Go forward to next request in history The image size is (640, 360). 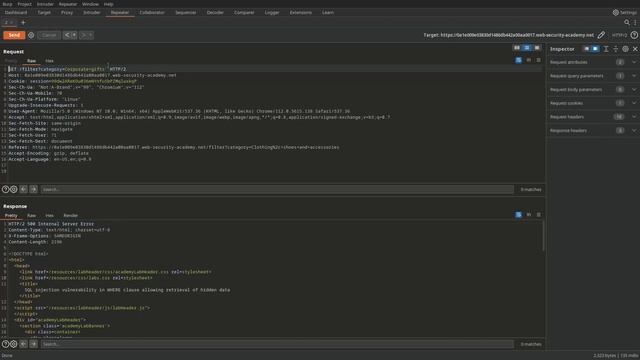(84, 35)
